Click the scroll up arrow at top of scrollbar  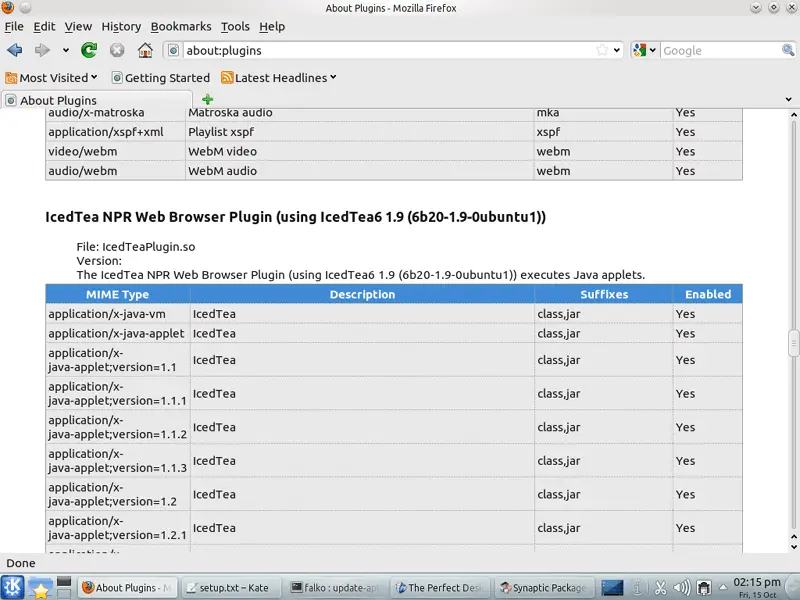[x=793, y=115]
